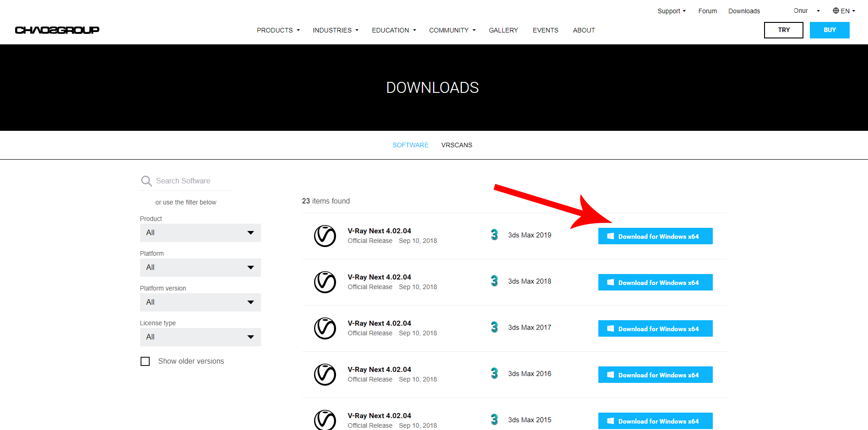Focus the Search Software field

[187, 181]
